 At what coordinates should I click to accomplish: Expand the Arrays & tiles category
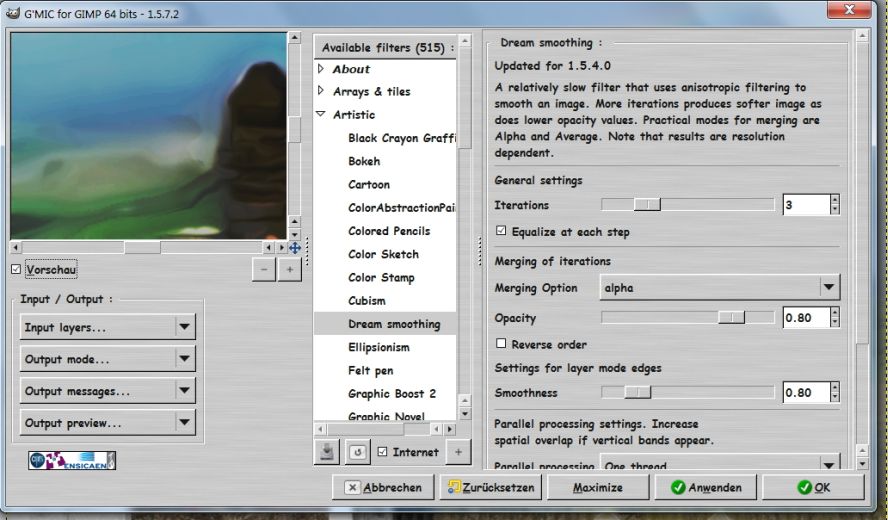click(321, 91)
